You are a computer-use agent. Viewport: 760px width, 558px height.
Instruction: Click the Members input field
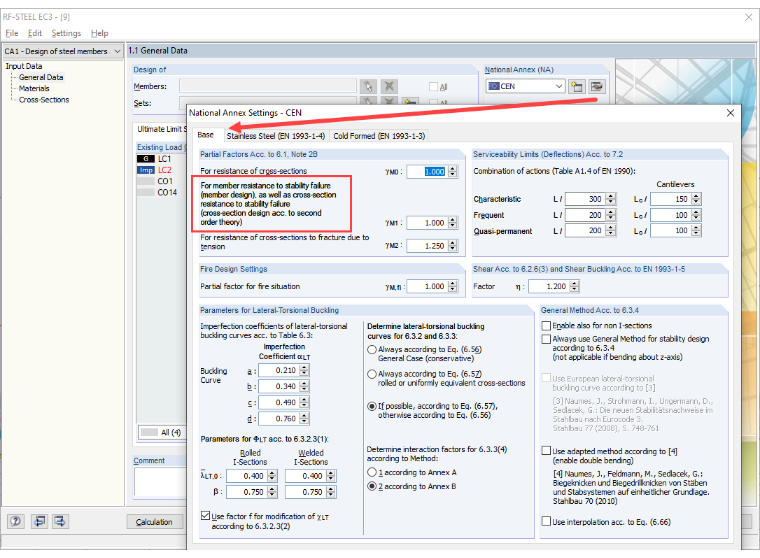point(268,86)
